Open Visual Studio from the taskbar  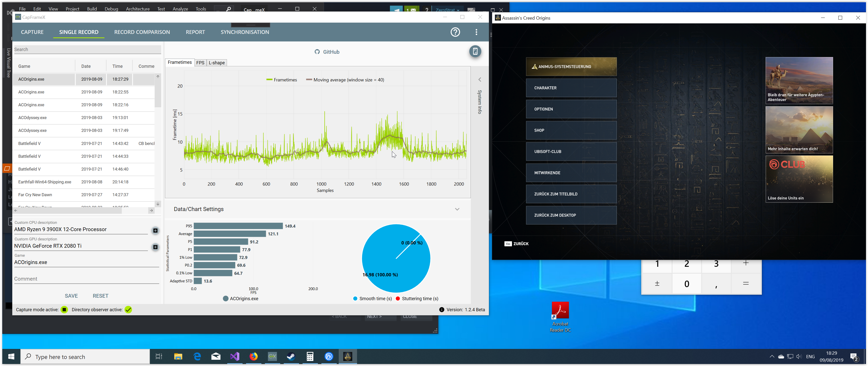(x=235, y=356)
